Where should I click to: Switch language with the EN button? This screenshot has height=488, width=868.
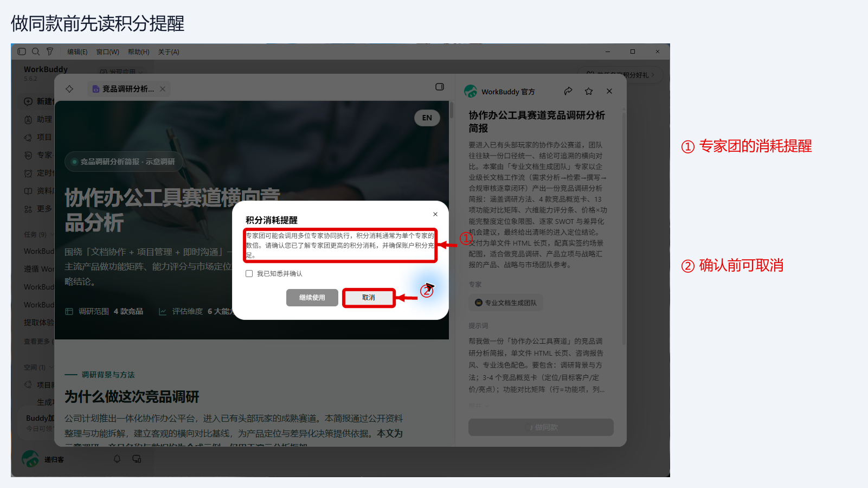tap(427, 118)
